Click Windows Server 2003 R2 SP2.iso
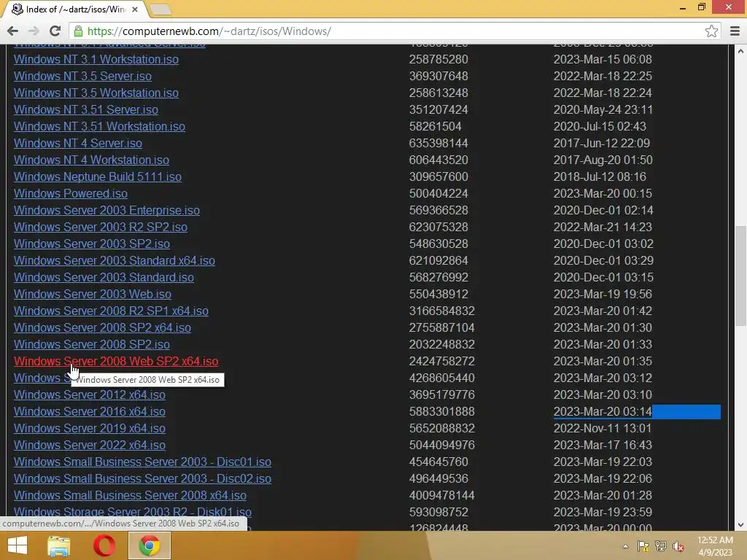Image resolution: width=747 pixels, height=560 pixels. point(101,227)
